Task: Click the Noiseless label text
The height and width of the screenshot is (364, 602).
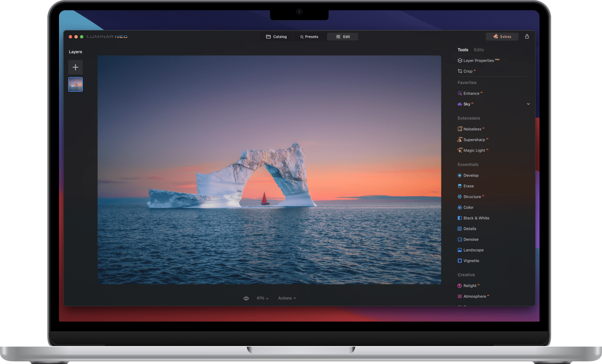Action: coord(472,129)
